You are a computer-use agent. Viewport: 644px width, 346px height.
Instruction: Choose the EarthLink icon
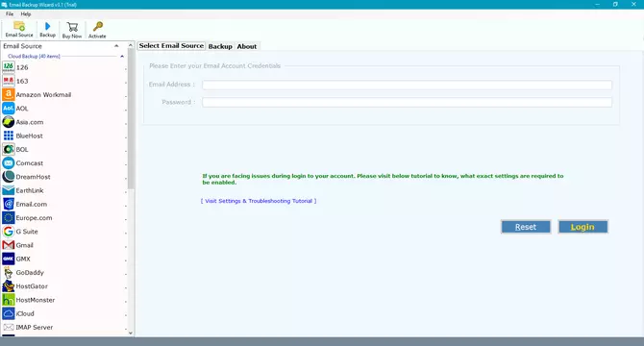[x=9, y=190]
